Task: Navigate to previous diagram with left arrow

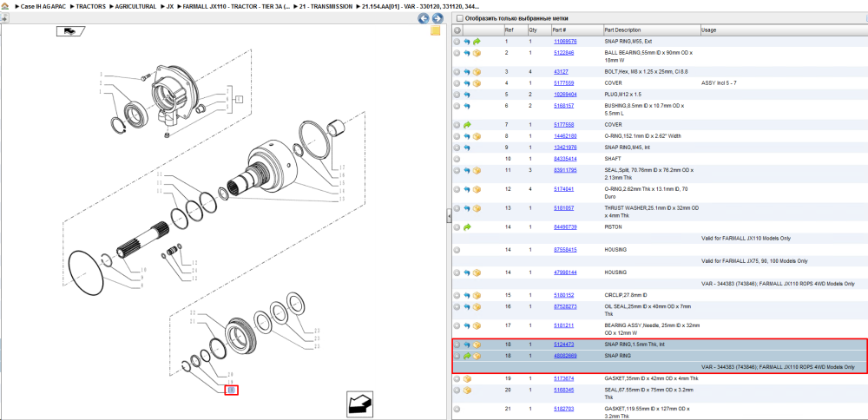Action: pos(424,18)
